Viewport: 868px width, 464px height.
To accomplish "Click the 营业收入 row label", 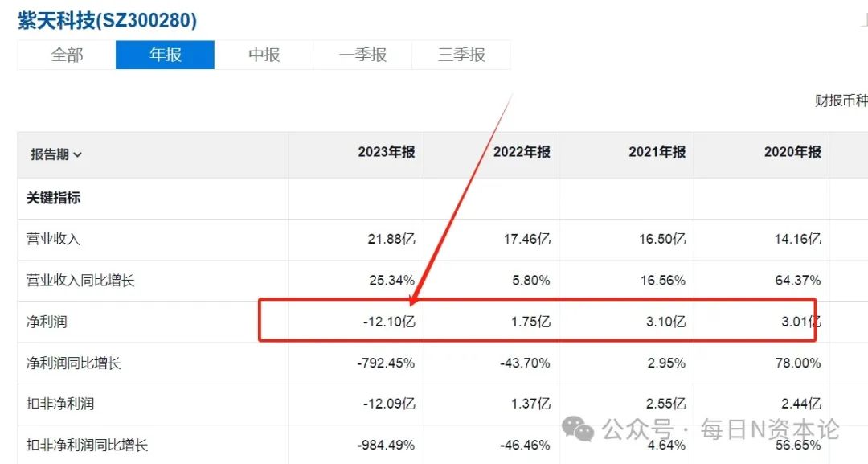I will click(x=53, y=239).
